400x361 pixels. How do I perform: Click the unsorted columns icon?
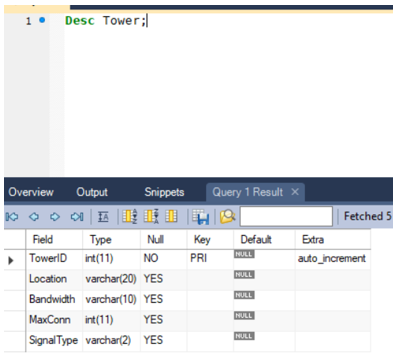tap(171, 217)
